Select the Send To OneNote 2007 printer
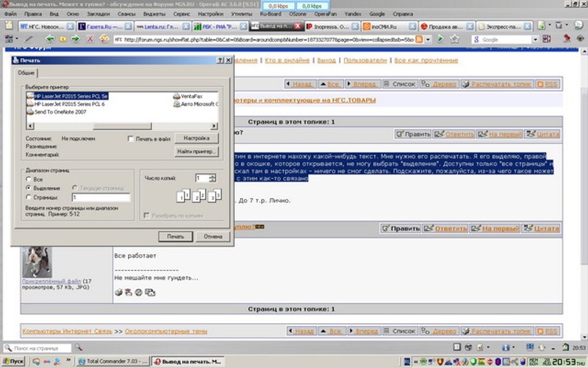The height and width of the screenshot is (368, 588). coord(60,113)
